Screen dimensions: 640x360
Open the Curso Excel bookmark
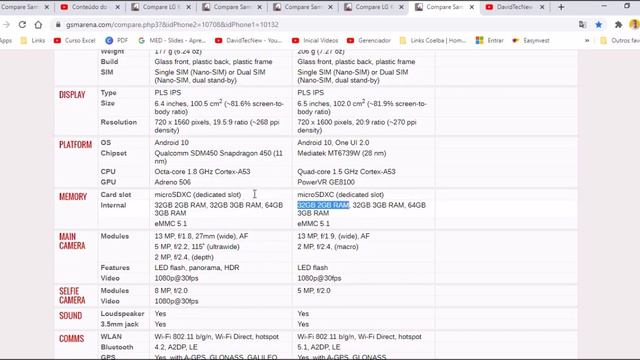click(75, 40)
